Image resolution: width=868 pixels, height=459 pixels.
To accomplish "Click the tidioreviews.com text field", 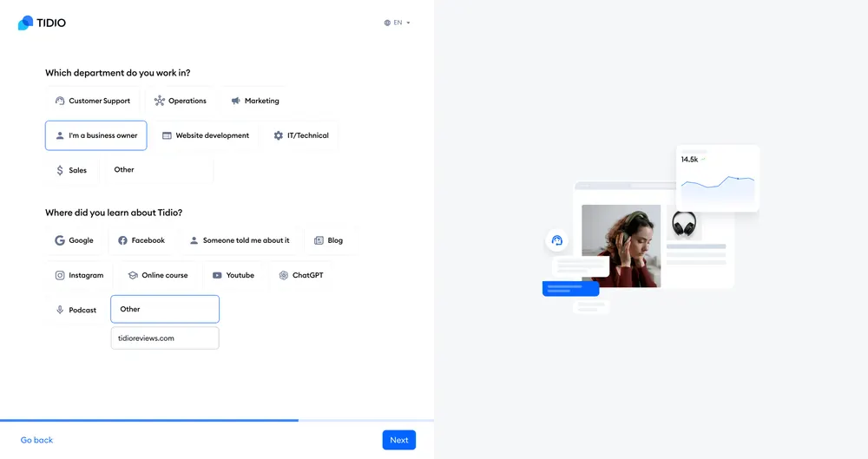I will tap(165, 338).
